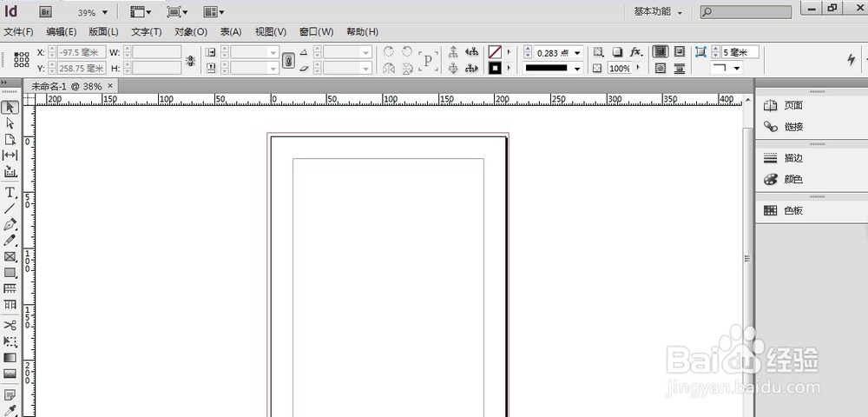Select the Rectangle tool
The height and width of the screenshot is (417, 868).
pyautogui.click(x=10, y=273)
